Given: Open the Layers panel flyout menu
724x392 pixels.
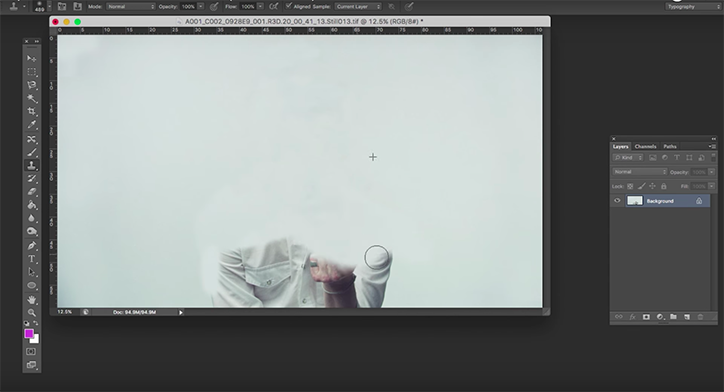Looking at the screenshot, I should pos(712,146).
